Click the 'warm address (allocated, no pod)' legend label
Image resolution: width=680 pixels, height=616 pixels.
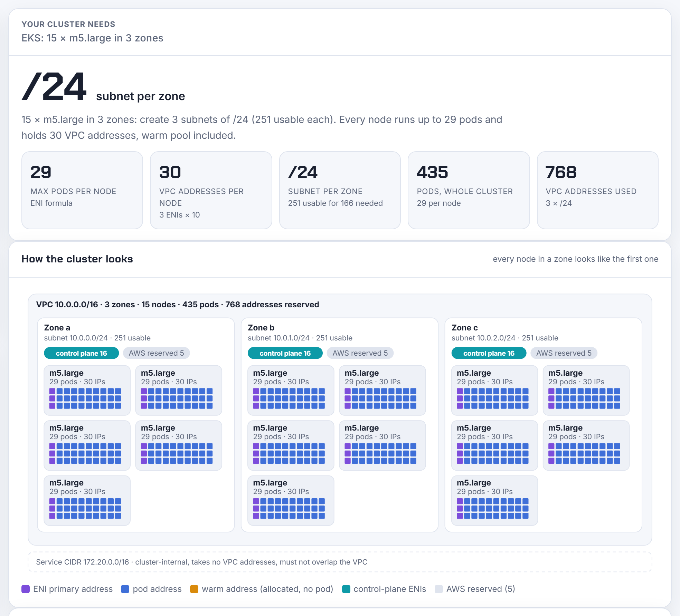pyautogui.click(x=267, y=589)
